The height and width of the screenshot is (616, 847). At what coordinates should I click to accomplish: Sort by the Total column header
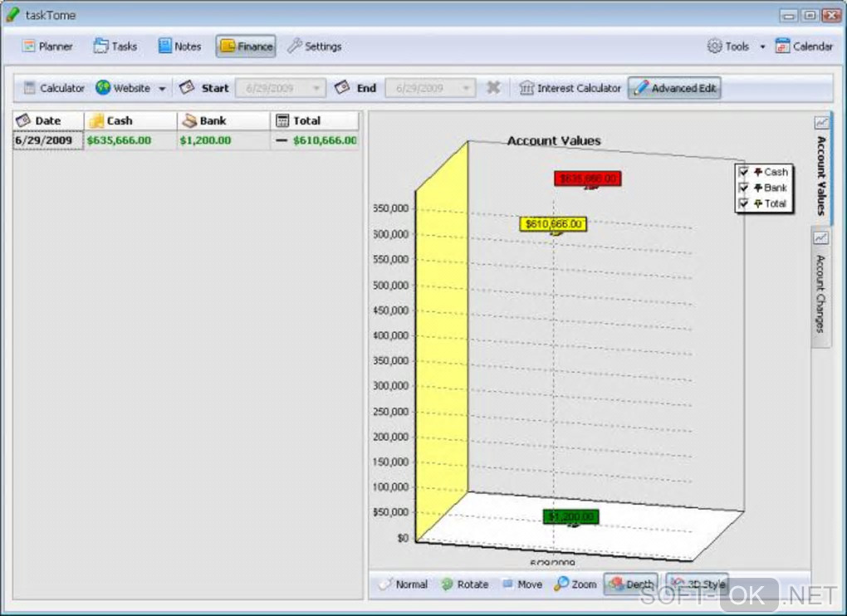click(315, 120)
